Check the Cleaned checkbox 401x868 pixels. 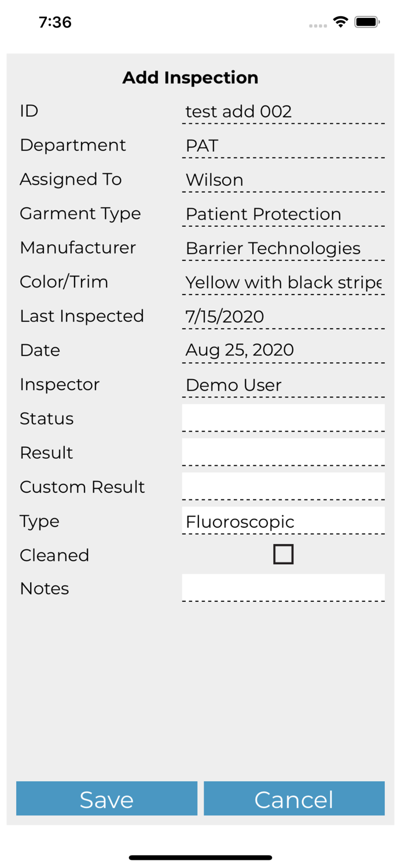pyautogui.click(x=283, y=554)
